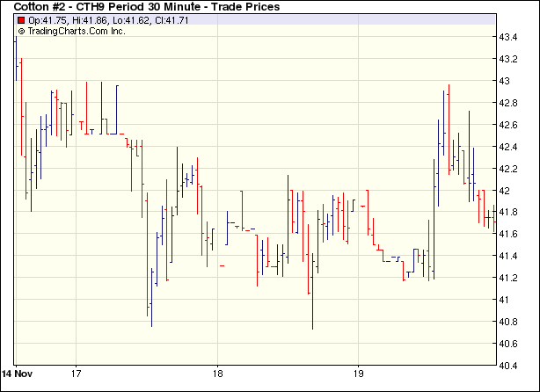The image size is (540, 392).
Task: Click the 42 price axis label
Action: click(x=505, y=191)
